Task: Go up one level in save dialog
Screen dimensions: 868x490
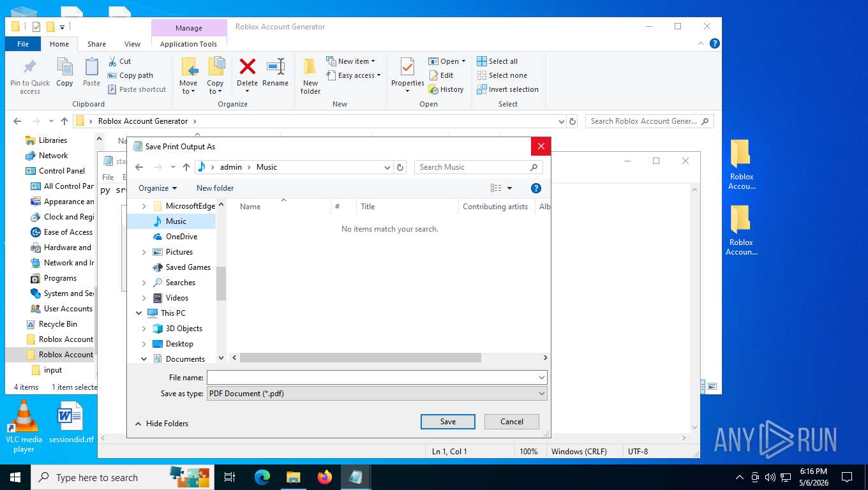Action: tap(186, 167)
